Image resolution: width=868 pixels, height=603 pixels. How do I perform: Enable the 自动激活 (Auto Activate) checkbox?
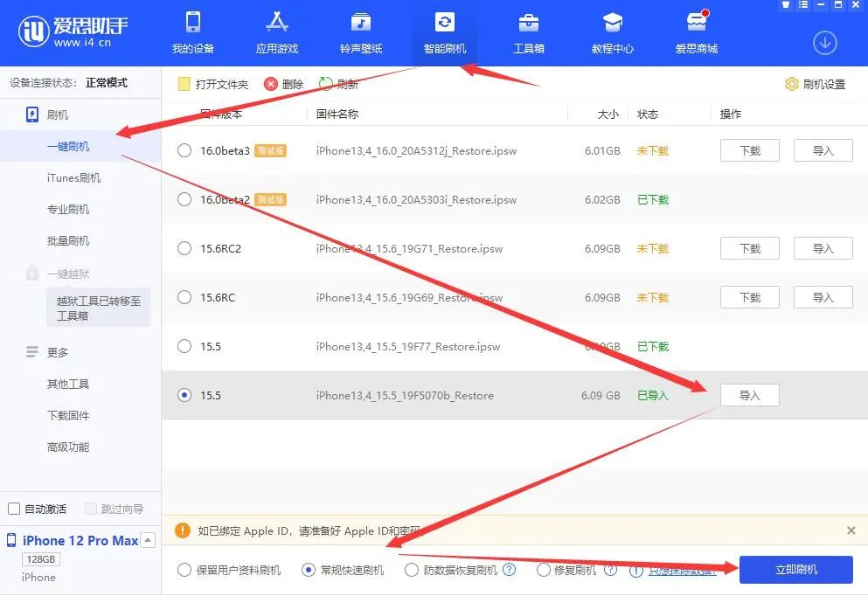pos(15,508)
